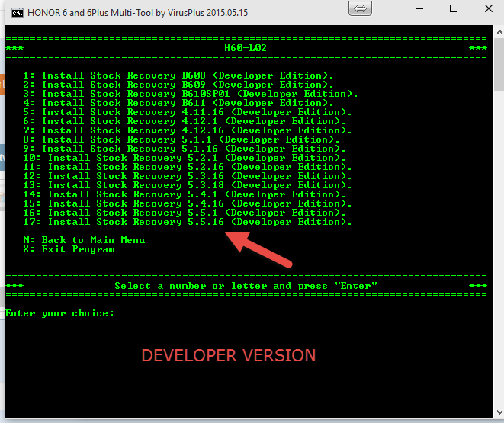Select line '1: Install Stock Recovery B608'
The image size is (504, 423).
click(178, 75)
